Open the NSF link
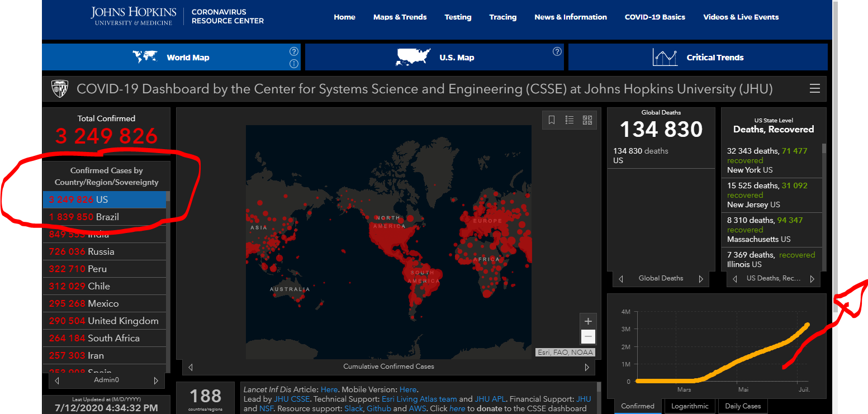Screen dimensions: 868x414 pyautogui.click(x=267, y=409)
